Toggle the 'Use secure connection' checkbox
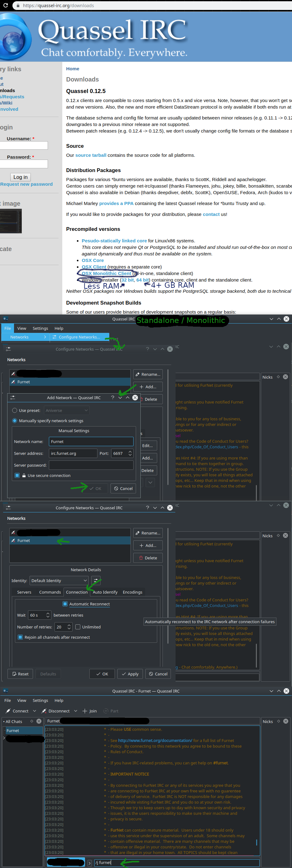This screenshot has width=292, height=868. [x=17, y=475]
